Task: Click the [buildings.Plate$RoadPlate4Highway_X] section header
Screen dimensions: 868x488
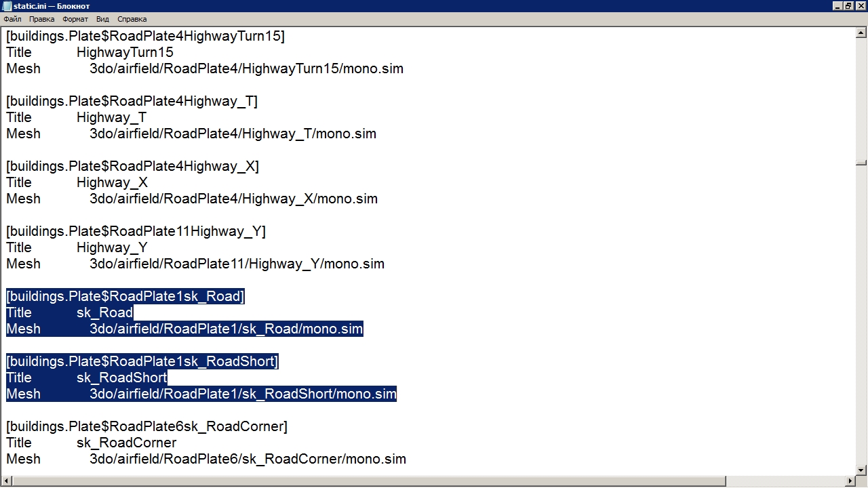Action: (x=132, y=166)
